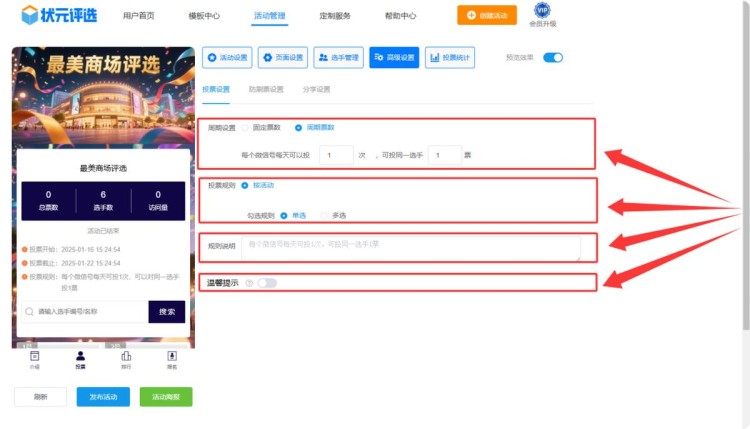Select the 周期票数 radio option
Screen dimensions: 750x429
[x=299, y=128]
